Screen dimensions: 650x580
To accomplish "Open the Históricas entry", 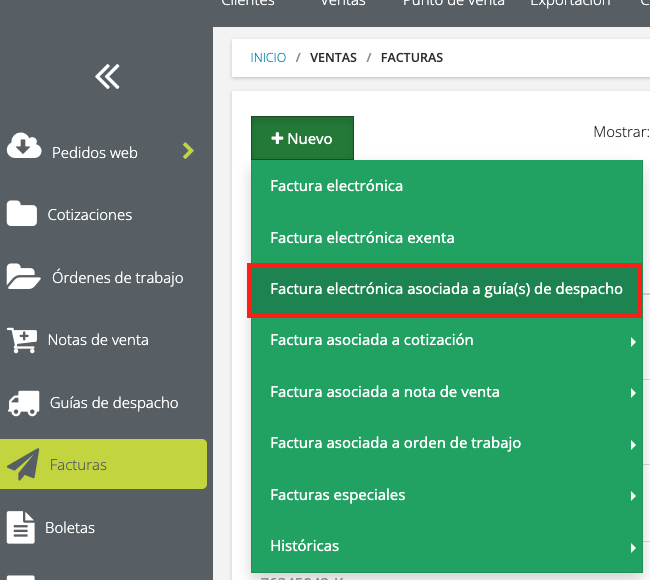I will 447,546.
